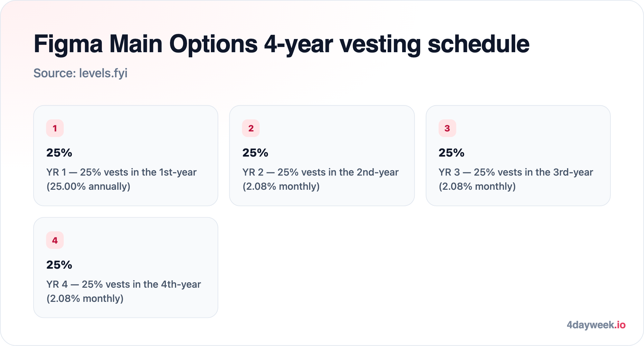Open the 4dayweek.io watermark link
The image size is (644, 346).
pyautogui.click(x=596, y=325)
